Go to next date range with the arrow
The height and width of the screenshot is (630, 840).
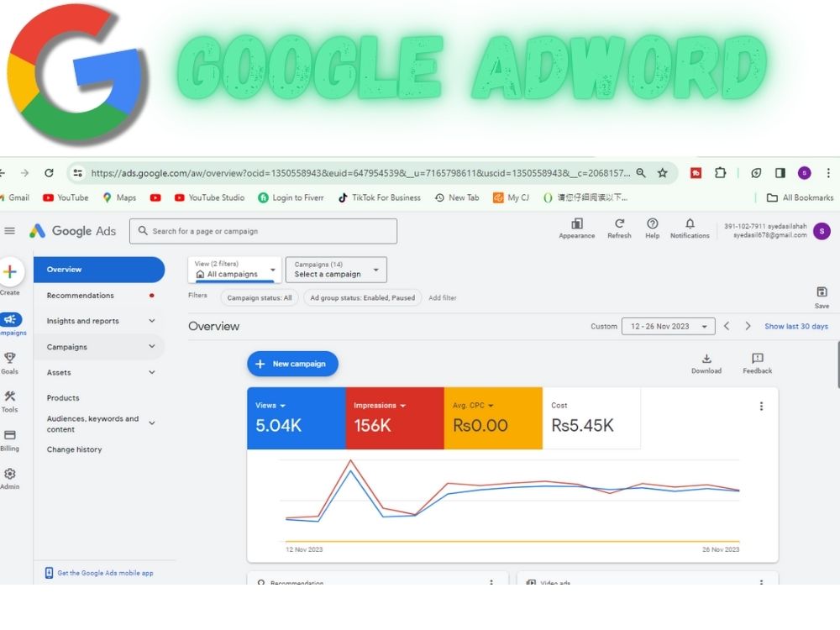click(748, 326)
